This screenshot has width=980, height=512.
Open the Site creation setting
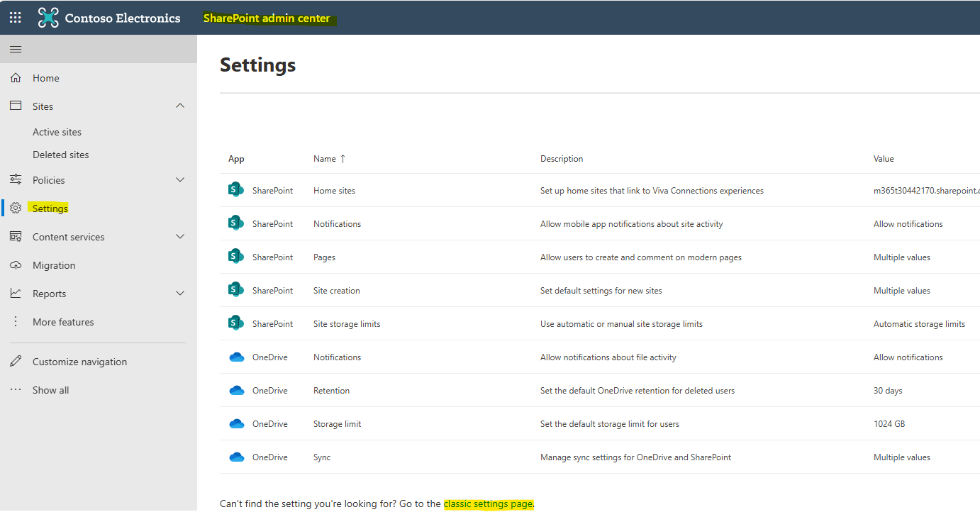click(337, 291)
